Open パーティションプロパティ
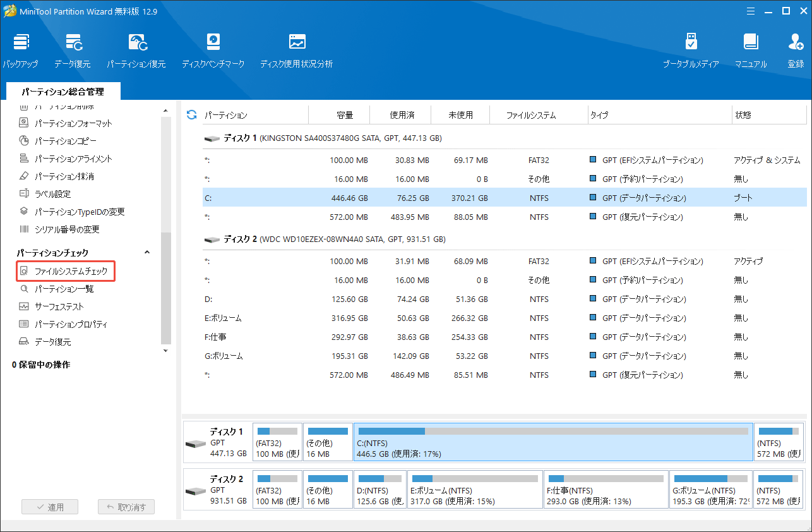Screen dimensions: 812x532 click(x=63, y=324)
